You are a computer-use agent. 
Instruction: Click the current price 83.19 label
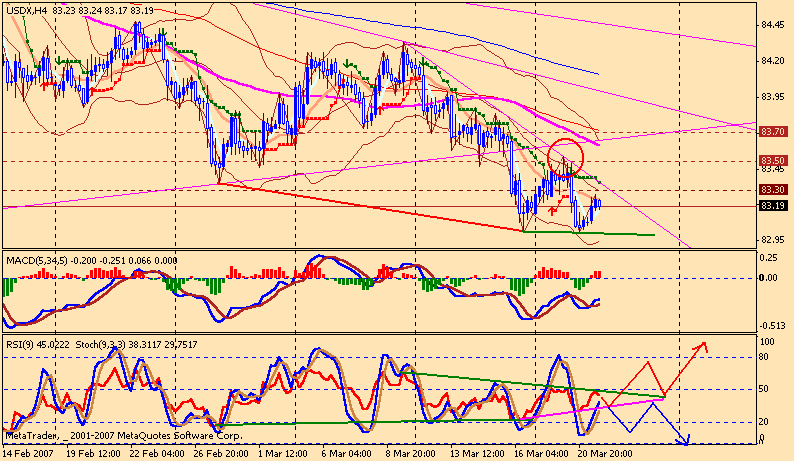[772, 206]
